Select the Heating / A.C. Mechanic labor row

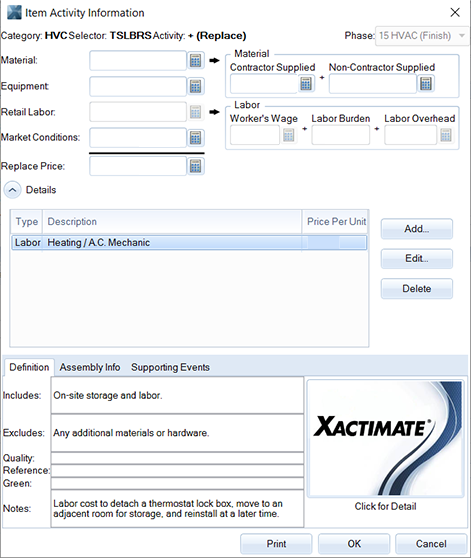pos(189,242)
